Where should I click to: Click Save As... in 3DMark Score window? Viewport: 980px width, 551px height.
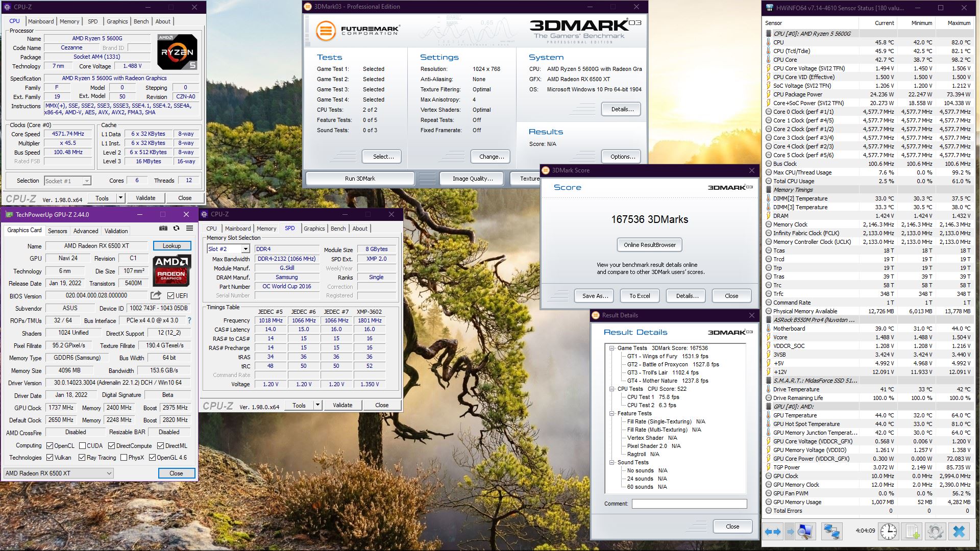(595, 296)
